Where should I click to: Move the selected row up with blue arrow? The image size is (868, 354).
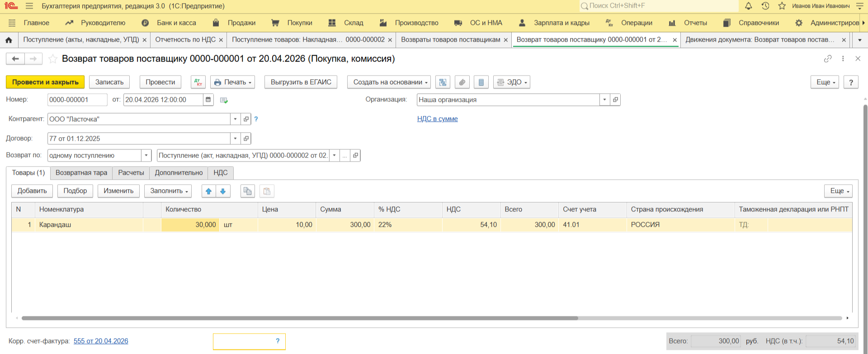pos(208,191)
